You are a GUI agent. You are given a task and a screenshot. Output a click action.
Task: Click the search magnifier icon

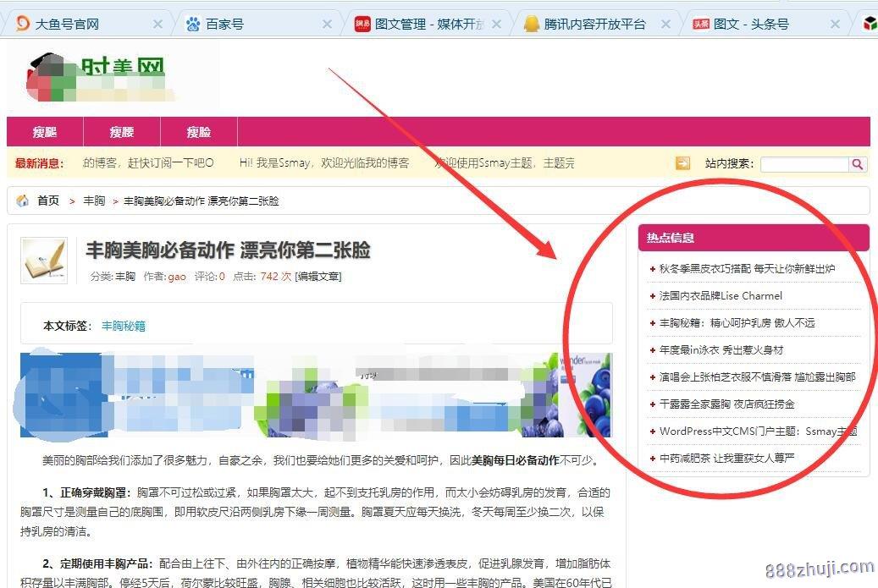pos(858,164)
